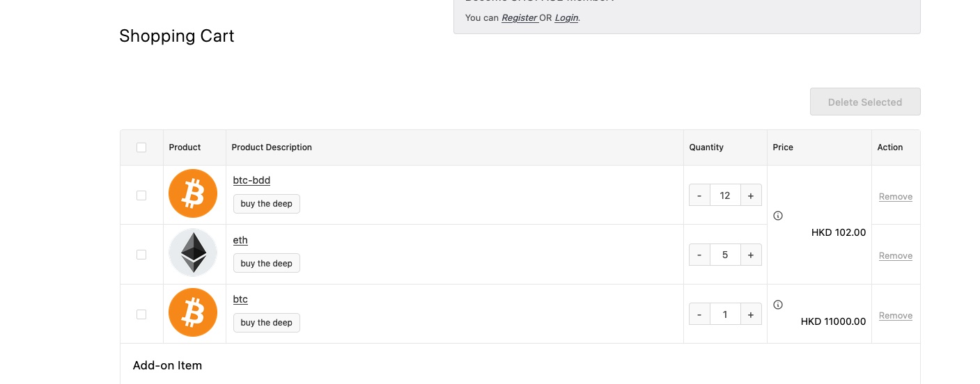Click the eth quantity input field

[x=725, y=255]
